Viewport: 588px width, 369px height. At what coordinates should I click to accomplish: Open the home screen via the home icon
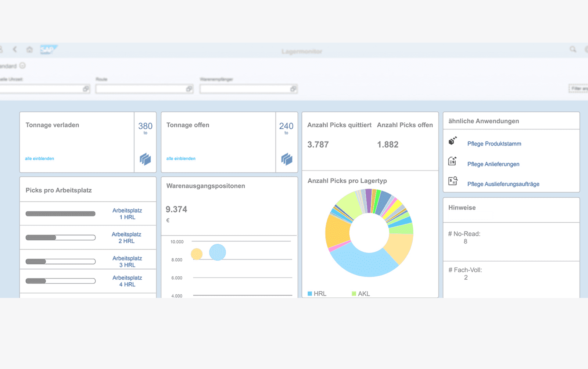pyautogui.click(x=29, y=49)
